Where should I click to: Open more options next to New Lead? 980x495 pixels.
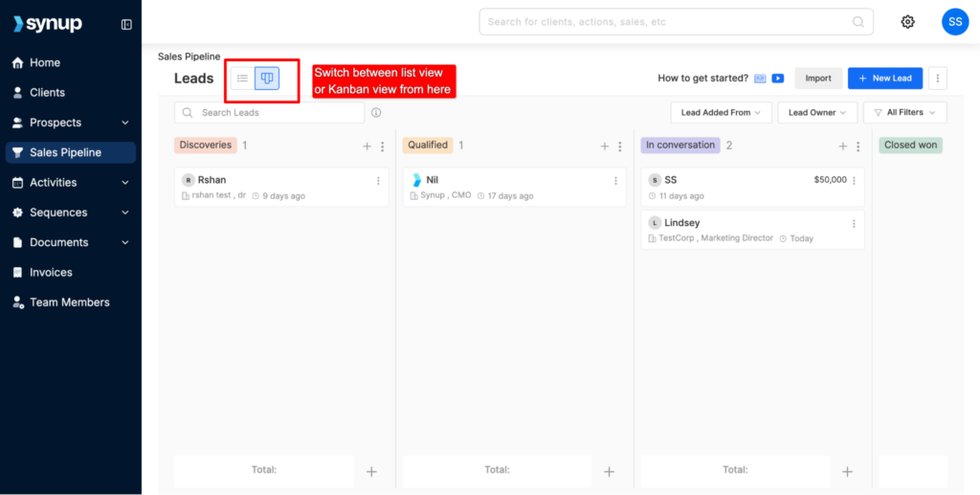pos(938,79)
